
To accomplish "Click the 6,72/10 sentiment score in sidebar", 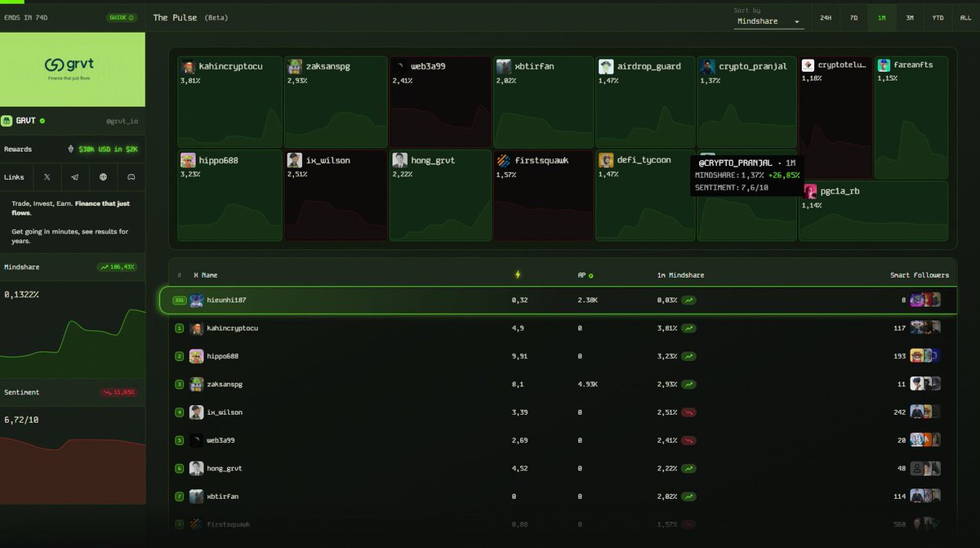I will pyautogui.click(x=20, y=420).
